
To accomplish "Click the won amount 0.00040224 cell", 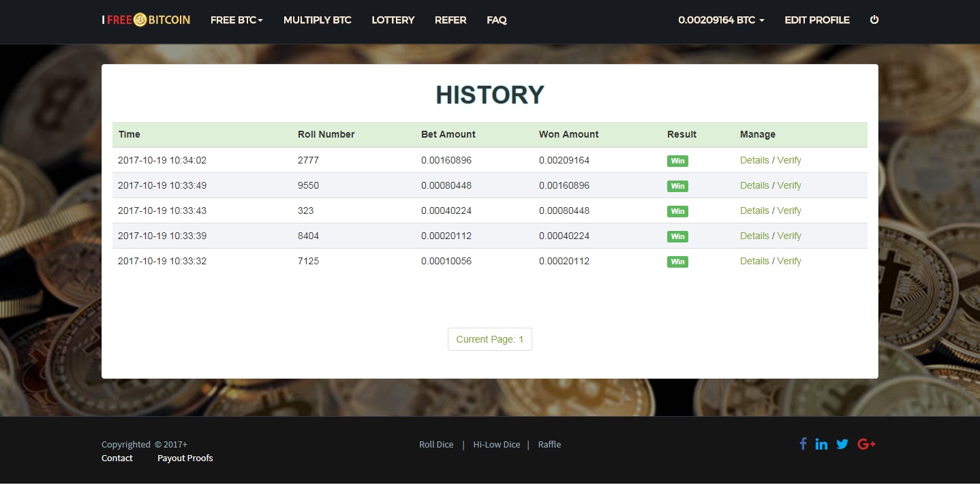I will 564,236.
